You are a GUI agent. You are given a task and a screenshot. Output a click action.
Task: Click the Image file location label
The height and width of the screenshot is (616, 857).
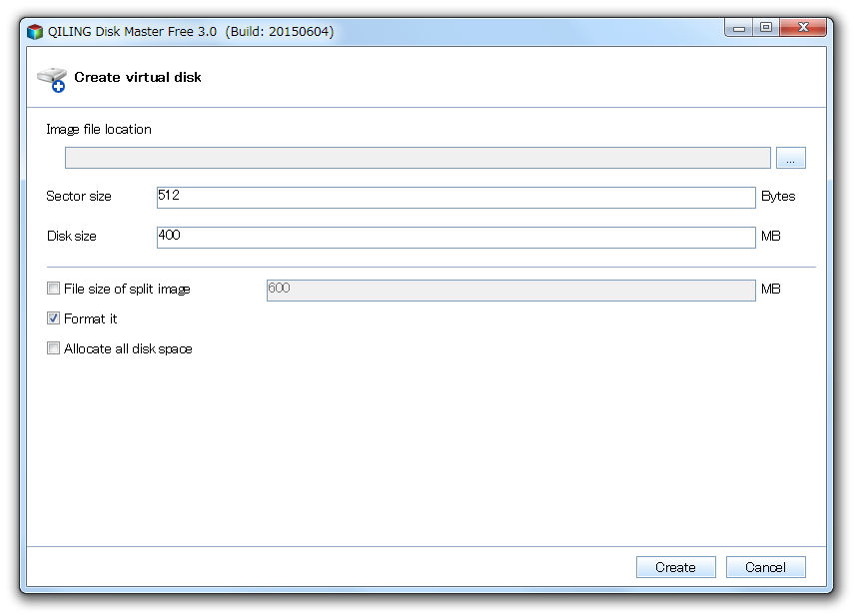(x=99, y=130)
